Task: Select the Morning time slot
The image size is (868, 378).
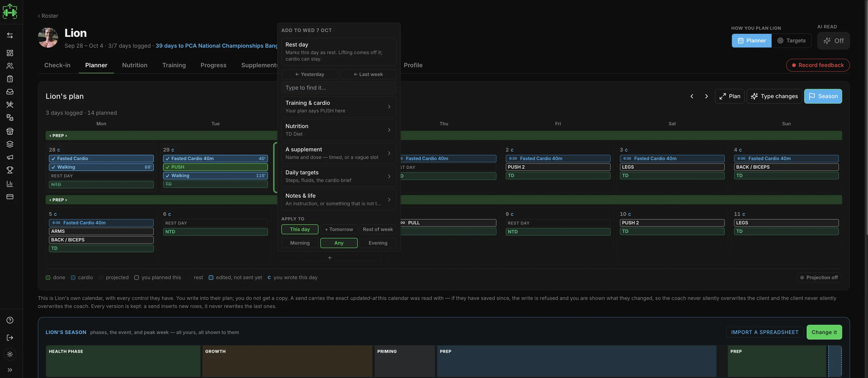Action: tap(300, 243)
